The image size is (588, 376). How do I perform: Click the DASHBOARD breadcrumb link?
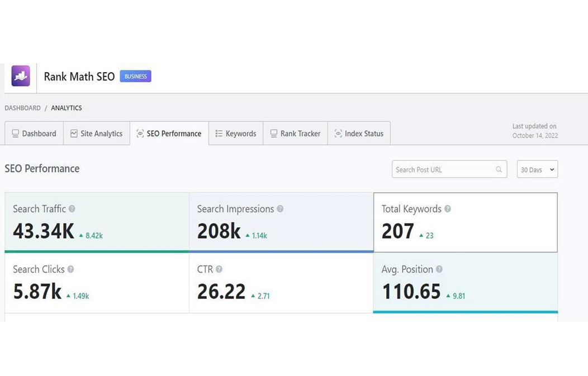pos(23,108)
